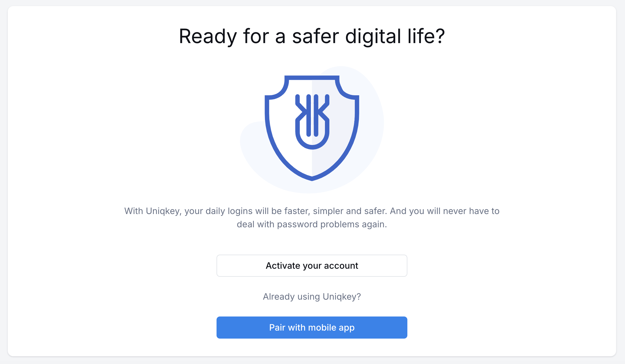Image resolution: width=625 pixels, height=364 pixels.
Task: Click the 'Ready for a safer digital life?' heading
Action: point(312,36)
